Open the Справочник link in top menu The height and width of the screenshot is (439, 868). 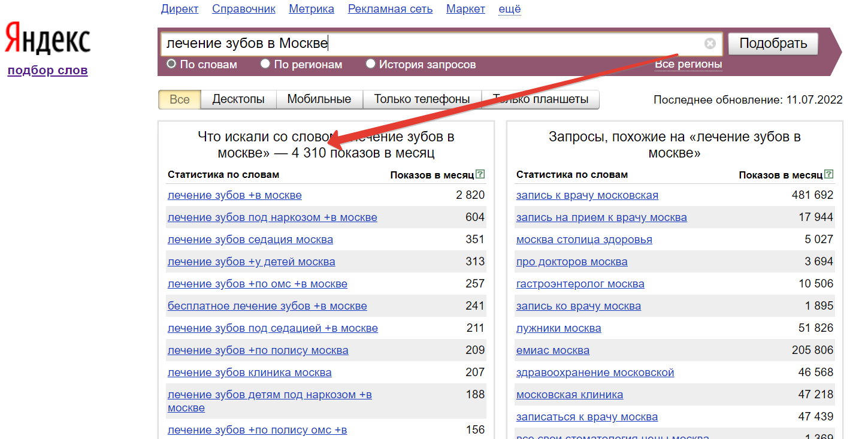pos(244,9)
